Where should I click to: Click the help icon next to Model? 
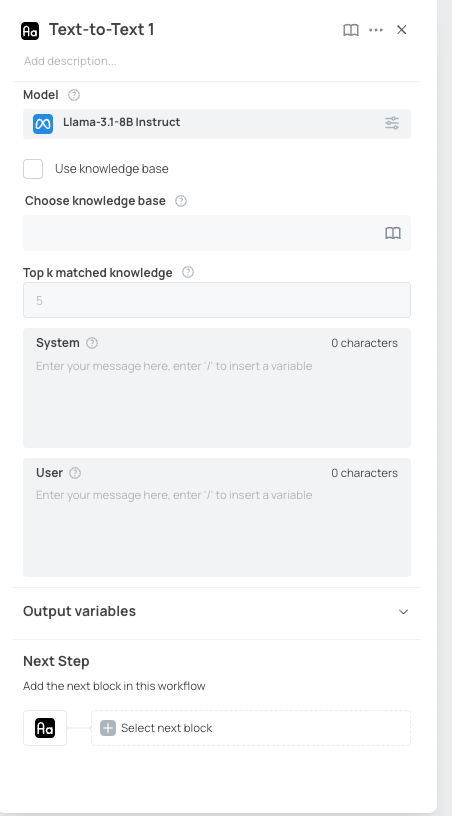[x=74, y=95]
